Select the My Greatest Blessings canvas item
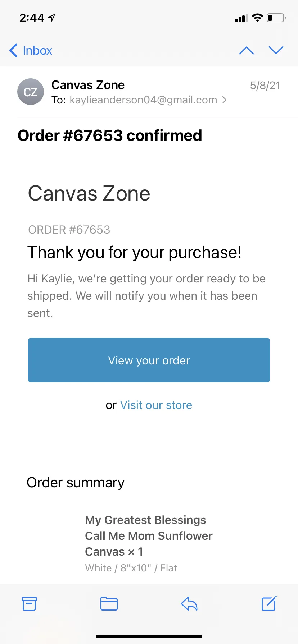The width and height of the screenshot is (298, 644). pyautogui.click(x=149, y=536)
